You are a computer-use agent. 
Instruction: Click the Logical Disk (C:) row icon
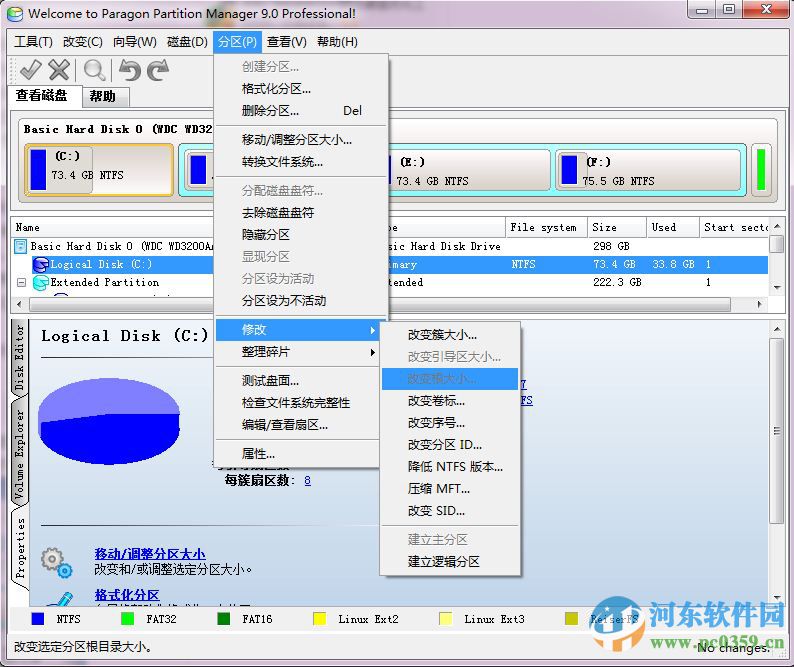click(41, 264)
